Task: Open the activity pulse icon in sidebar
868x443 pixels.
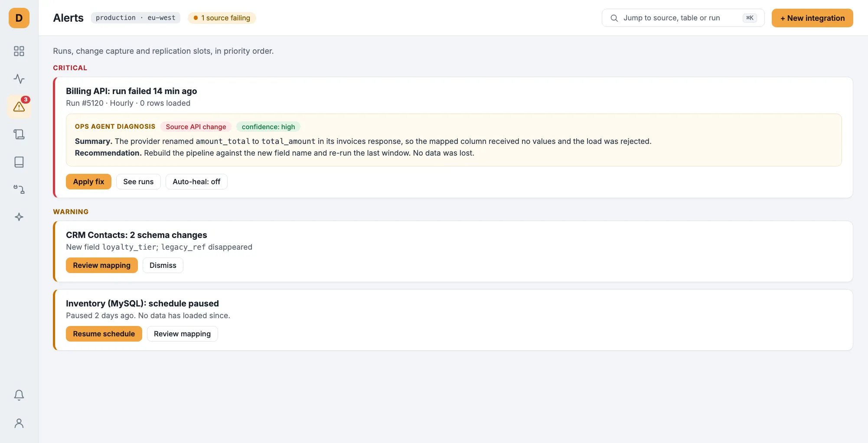Action: coord(19,79)
